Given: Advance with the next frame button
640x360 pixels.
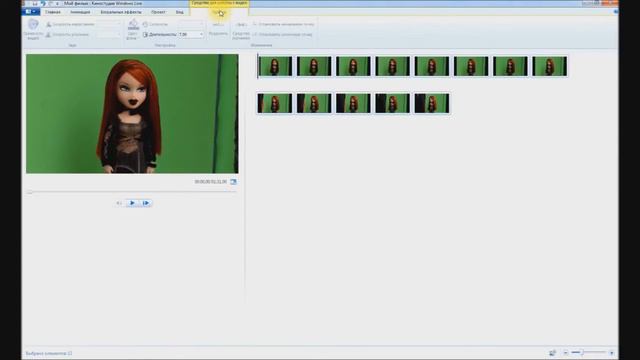Looking at the screenshot, I should [x=146, y=203].
